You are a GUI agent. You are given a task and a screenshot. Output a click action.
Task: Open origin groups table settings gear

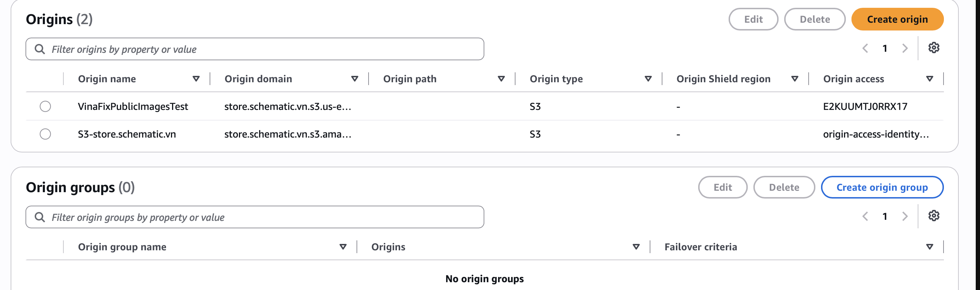click(934, 216)
